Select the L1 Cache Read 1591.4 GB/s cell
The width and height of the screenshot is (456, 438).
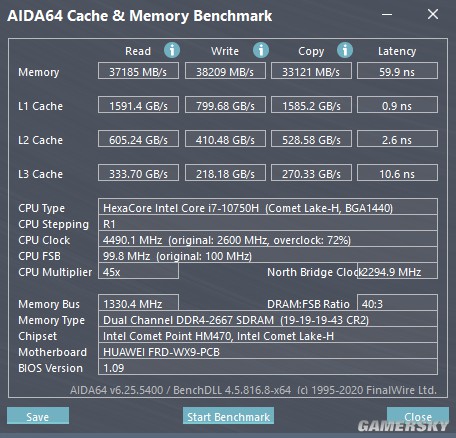(138, 105)
